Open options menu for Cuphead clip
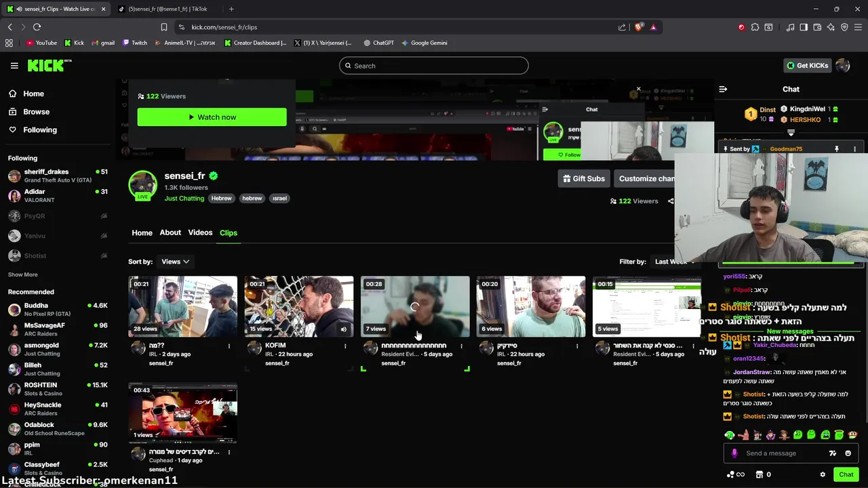 point(229,452)
